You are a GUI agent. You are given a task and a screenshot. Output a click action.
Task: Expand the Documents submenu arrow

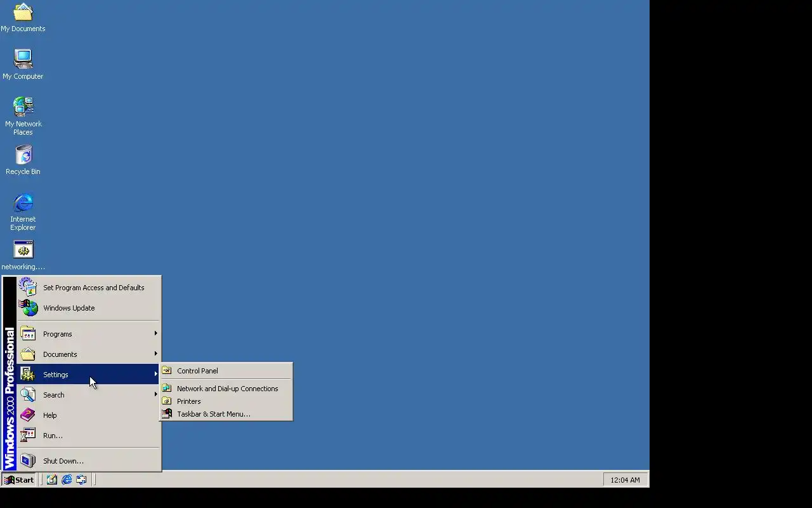(x=155, y=354)
